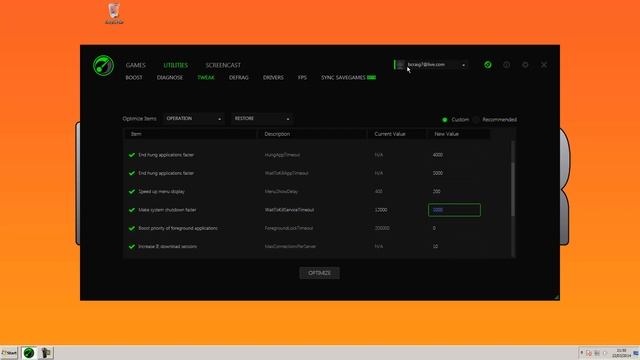Screen dimensions: 640x360
Task: Click the green Razer status icon
Action: pyautogui.click(x=488, y=65)
